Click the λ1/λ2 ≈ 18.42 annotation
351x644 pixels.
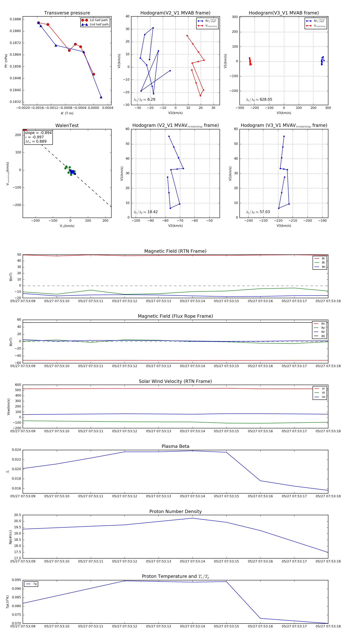click(x=146, y=212)
